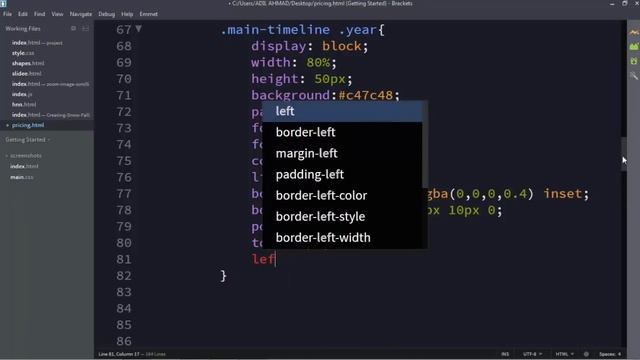Select 'border-left-width' suggestion
The image size is (640, 360).
click(x=342, y=238)
